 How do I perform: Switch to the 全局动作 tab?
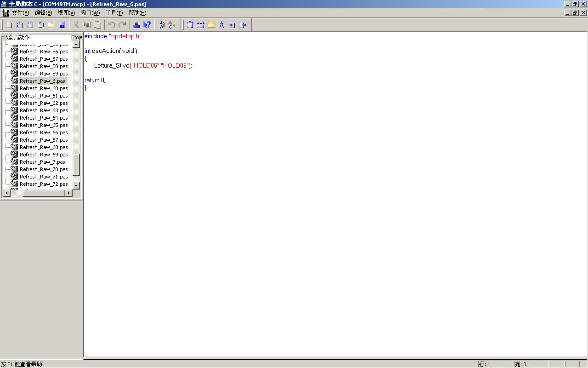[19, 37]
